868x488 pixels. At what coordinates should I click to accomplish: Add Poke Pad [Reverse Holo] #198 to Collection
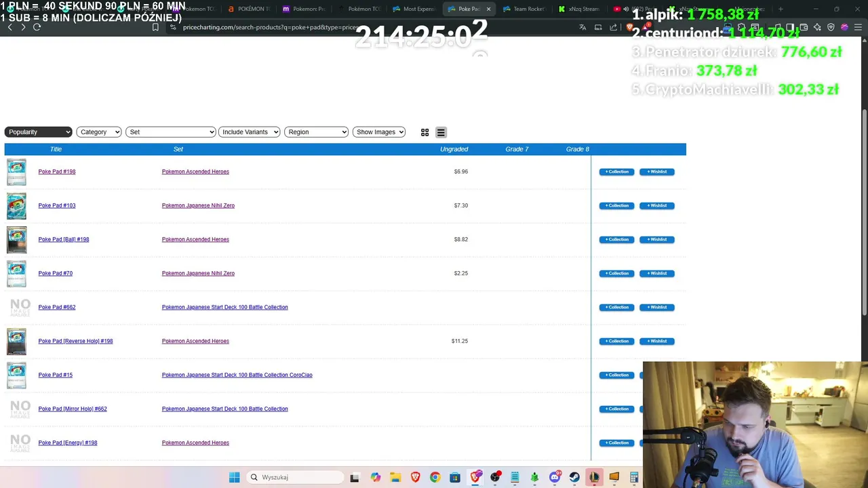pyautogui.click(x=616, y=341)
